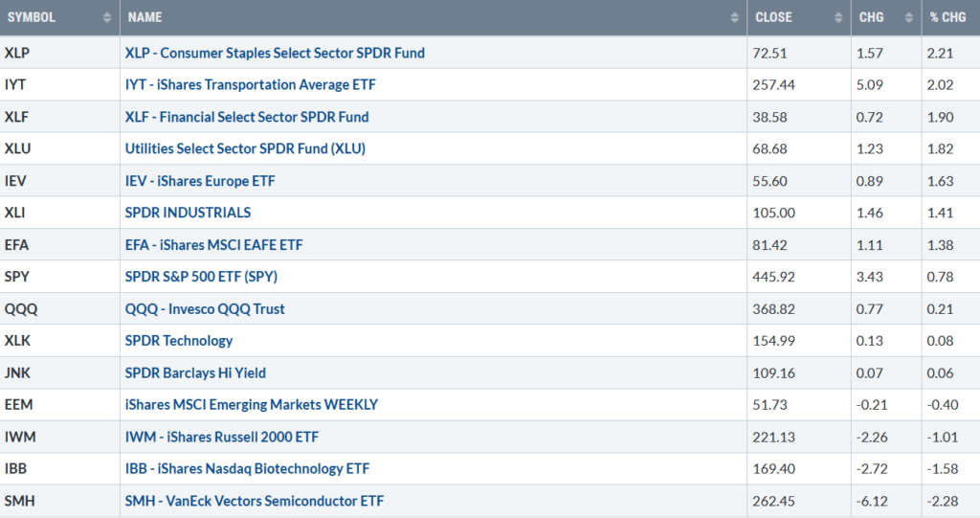Open EFA - iShares MSCI EAFE ETF link
The width and height of the screenshot is (980, 518).
coord(213,244)
